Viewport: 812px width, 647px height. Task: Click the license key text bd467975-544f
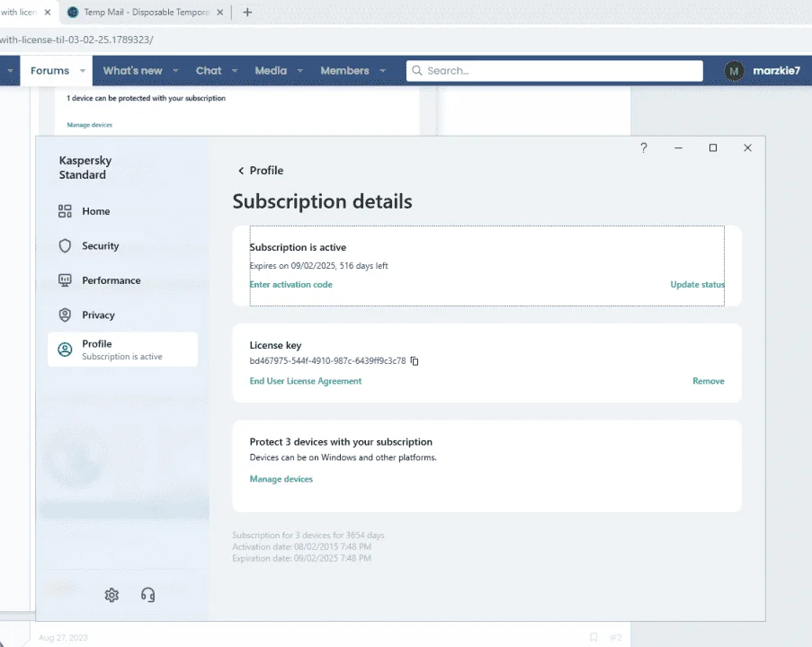pyautogui.click(x=328, y=360)
